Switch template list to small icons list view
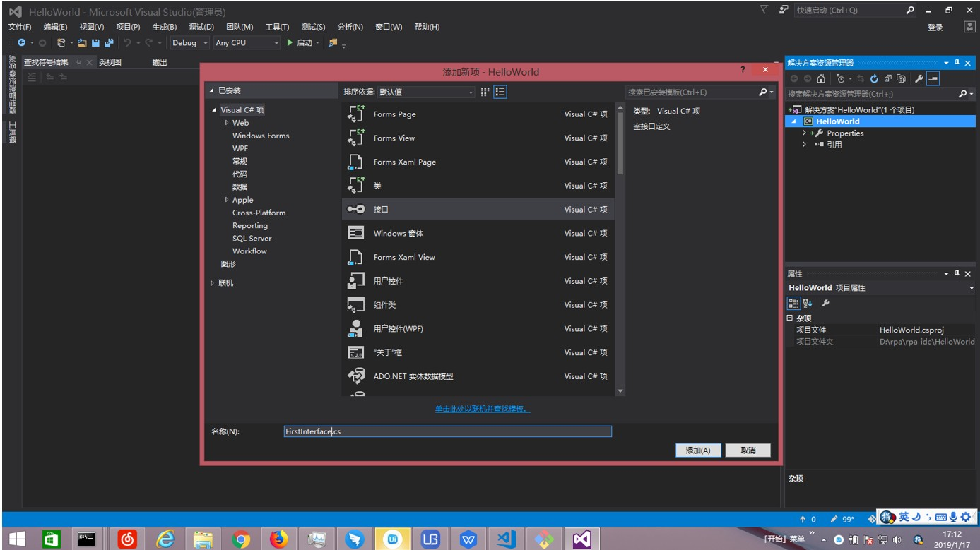Viewport: 980px width, 550px height. pos(500,92)
